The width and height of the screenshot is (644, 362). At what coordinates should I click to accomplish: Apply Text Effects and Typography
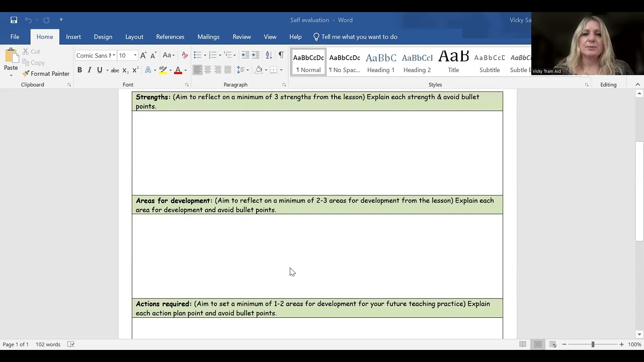(x=148, y=70)
